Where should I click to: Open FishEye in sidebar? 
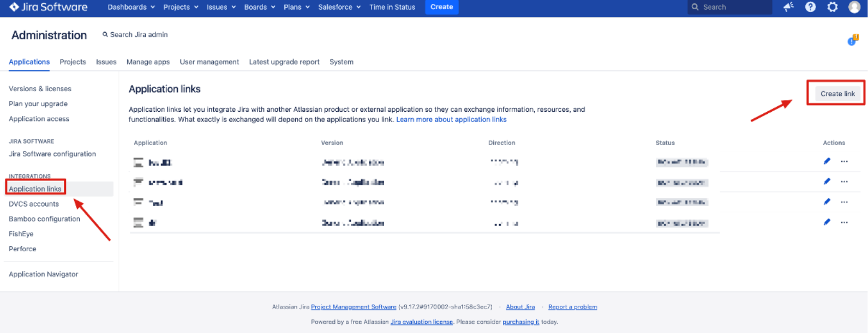coord(21,234)
